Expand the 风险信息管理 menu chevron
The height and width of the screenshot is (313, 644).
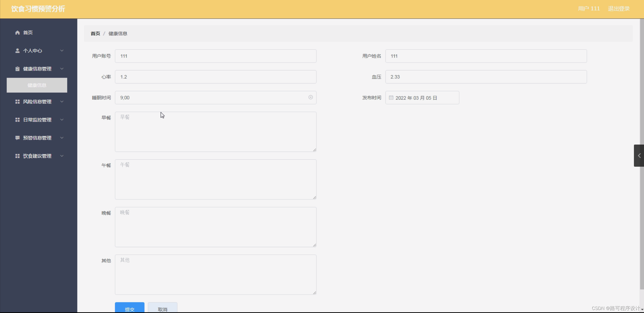[x=62, y=102]
